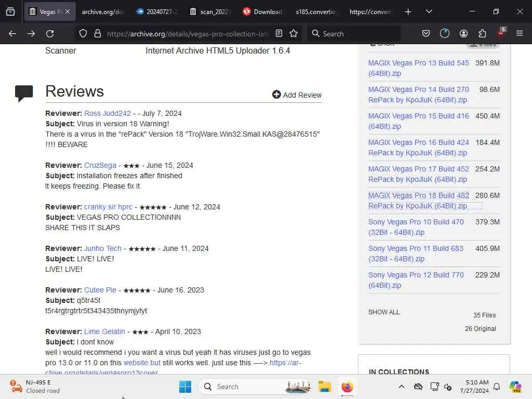532x399 pixels.
Task: Toggle reader view icon
Action: click(x=279, y=34)
